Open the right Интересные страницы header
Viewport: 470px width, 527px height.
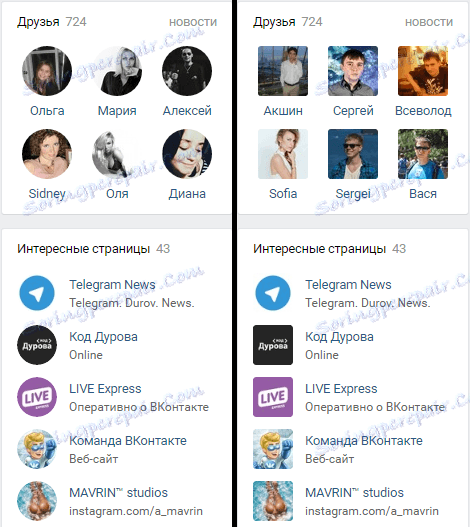point(329,249)
